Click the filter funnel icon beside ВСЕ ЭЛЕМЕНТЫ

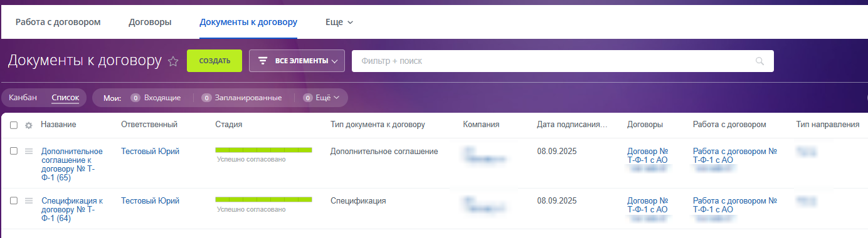[263, 61]
